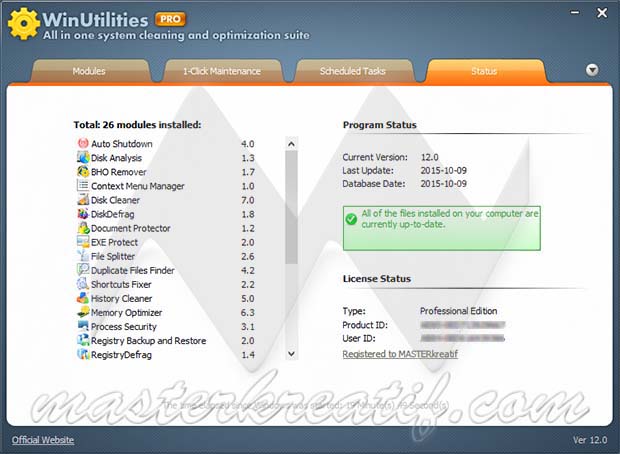Image resolution: width=620 pixels, height=454 pixels.
Task: Click version 6.3 of Memory Optimizer
Action: (x=248, y=312)
